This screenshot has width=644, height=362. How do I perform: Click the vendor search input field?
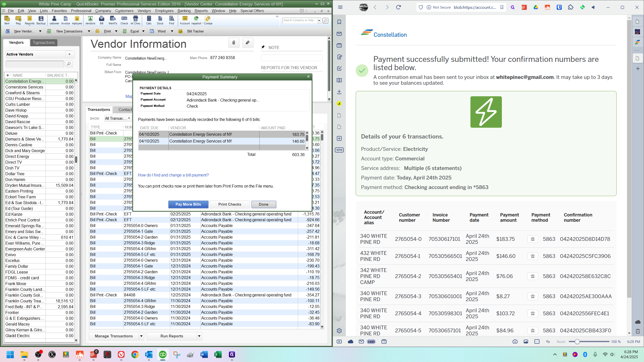tap(35, 64)
